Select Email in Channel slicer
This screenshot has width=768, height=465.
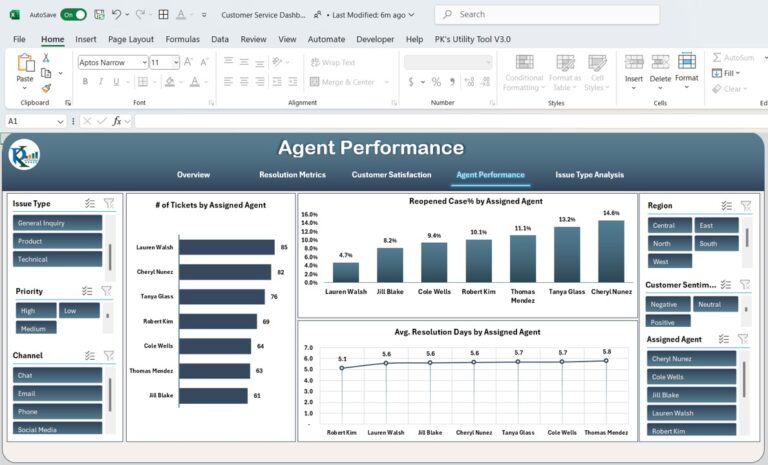57,393
